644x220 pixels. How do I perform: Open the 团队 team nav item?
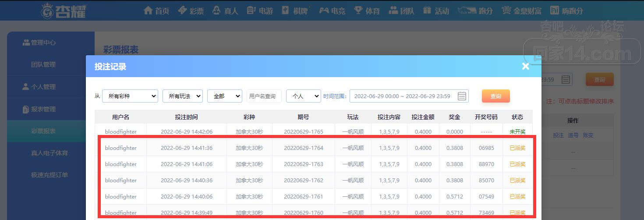401,11
